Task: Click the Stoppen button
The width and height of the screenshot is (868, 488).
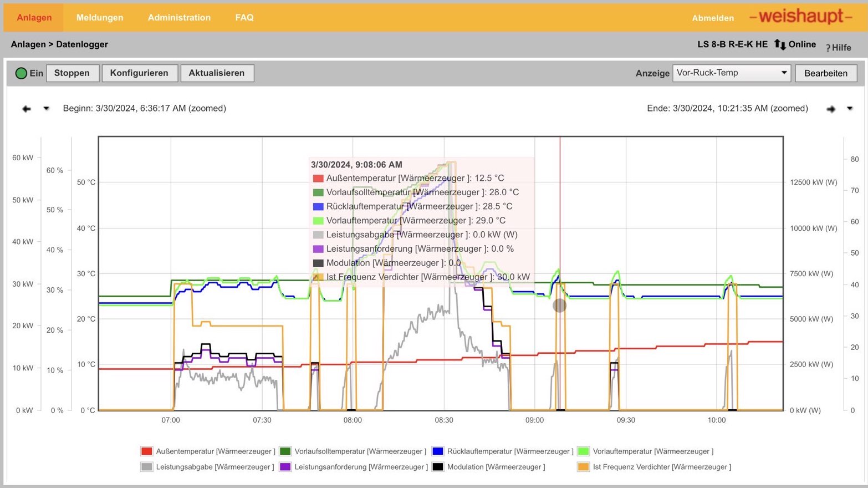Action: [72, 73]
